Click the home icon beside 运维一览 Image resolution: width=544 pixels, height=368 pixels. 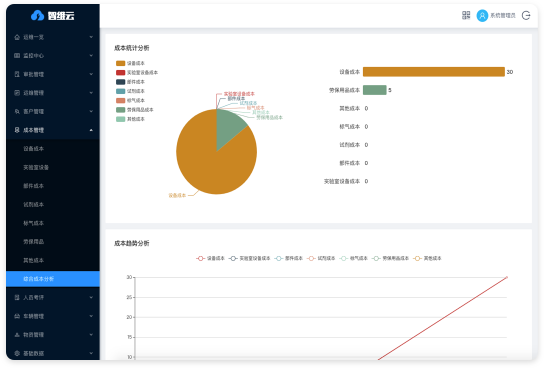[17, 37]
